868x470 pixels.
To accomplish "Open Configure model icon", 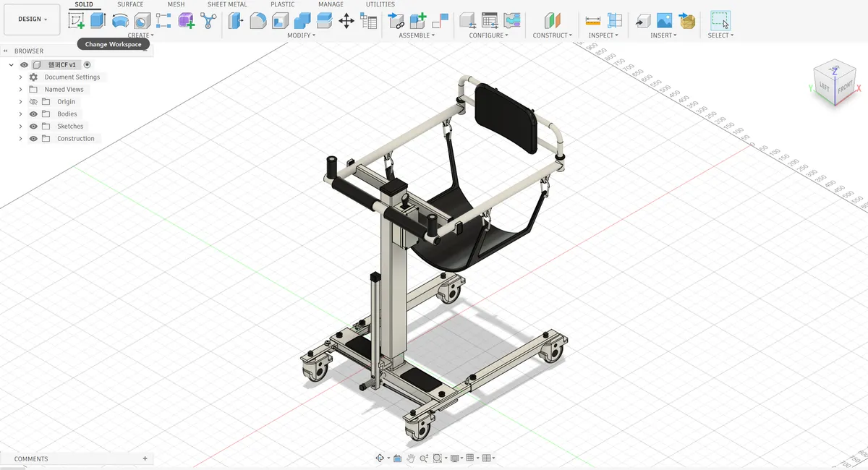I will tap(467, 21).
